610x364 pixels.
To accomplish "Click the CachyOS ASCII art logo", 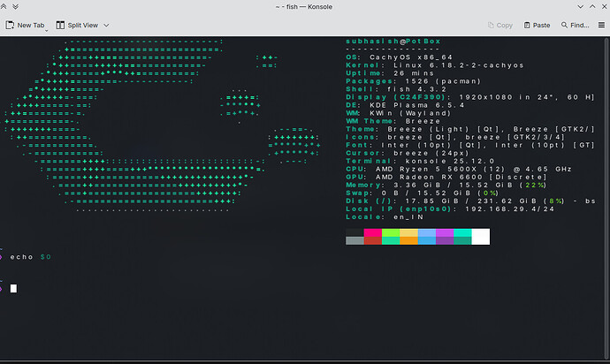I will point(162,125).
